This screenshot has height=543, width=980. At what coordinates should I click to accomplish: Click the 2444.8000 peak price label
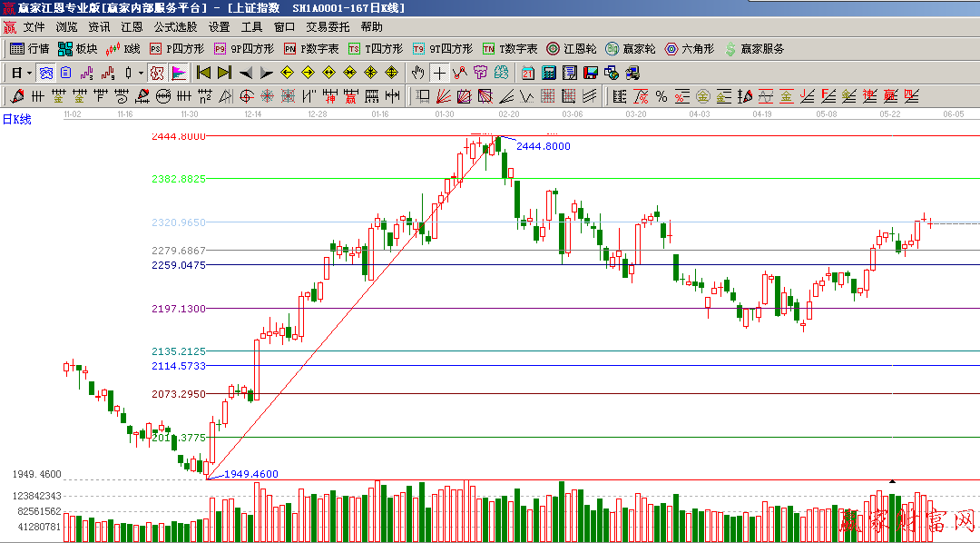pyautogui.click(x=543, y=146)
